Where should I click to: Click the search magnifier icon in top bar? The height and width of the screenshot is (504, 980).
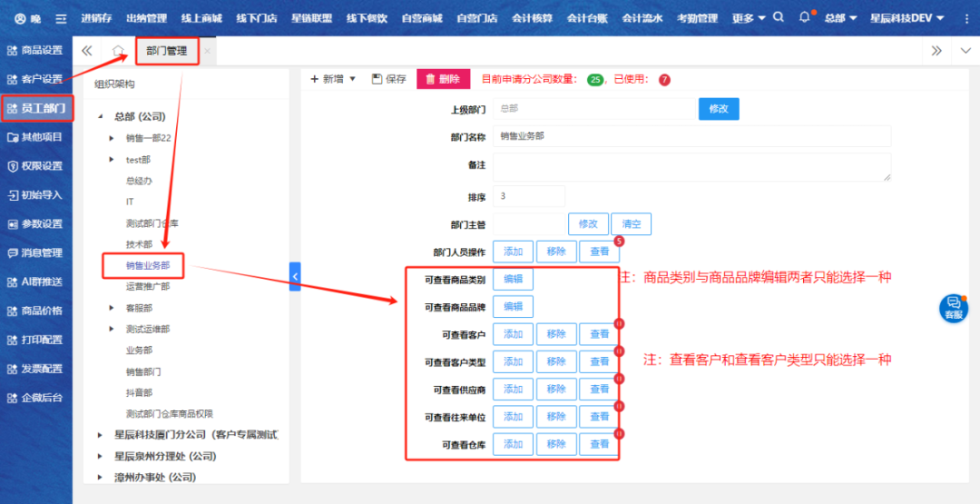click(779, 17)
